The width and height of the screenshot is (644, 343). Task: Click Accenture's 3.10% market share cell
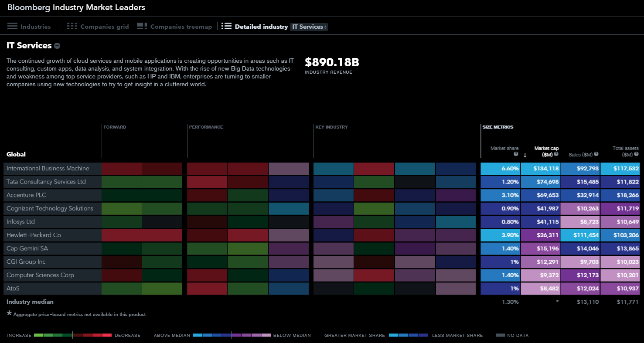point(500,195)
